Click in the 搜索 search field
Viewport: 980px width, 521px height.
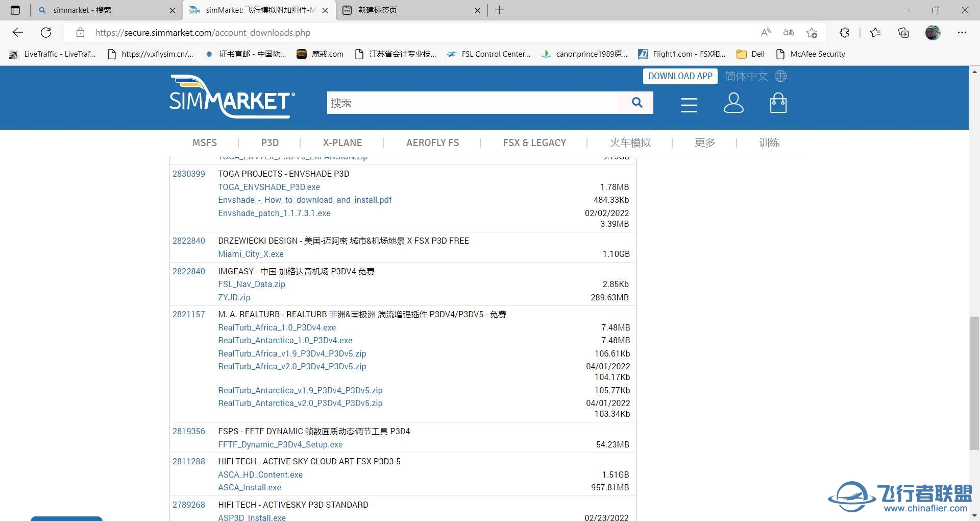click(x=473, y=103)
